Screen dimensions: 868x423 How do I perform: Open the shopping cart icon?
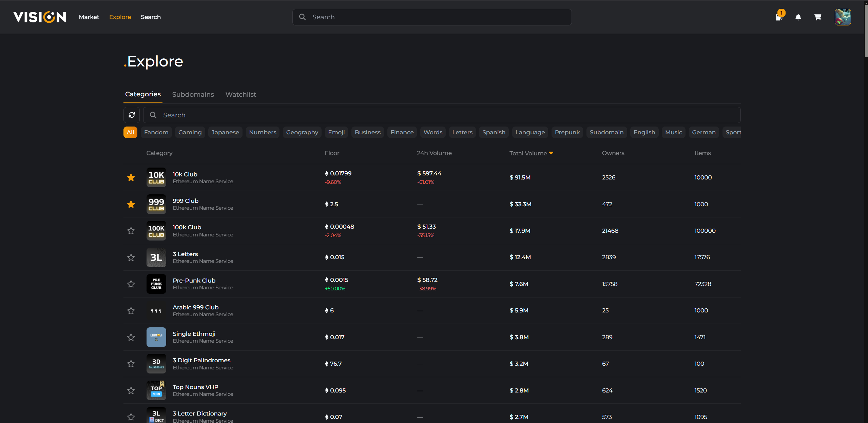(818, 17)
